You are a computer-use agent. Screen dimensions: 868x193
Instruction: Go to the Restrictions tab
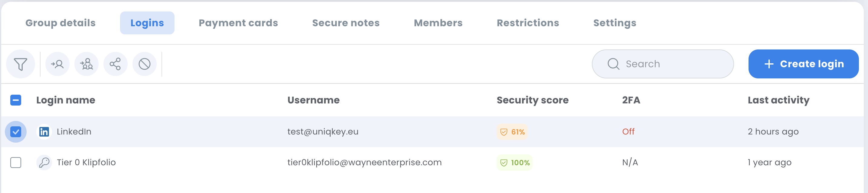[x=528, y=23]
